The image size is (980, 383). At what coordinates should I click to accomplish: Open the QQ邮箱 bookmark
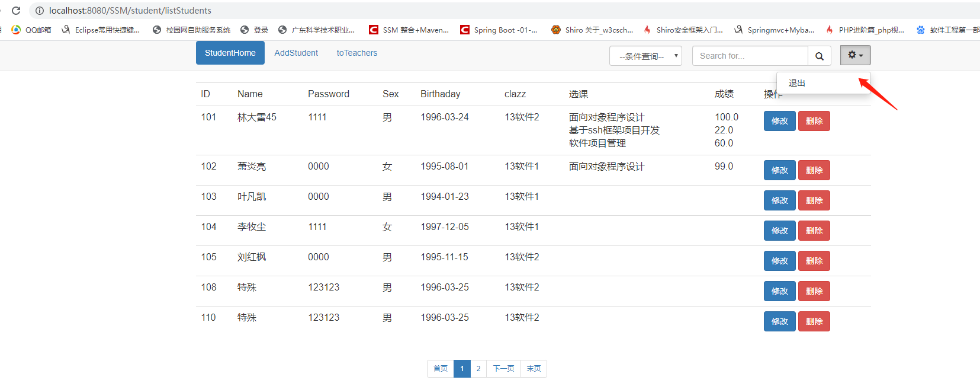click(x=31, y=30)
